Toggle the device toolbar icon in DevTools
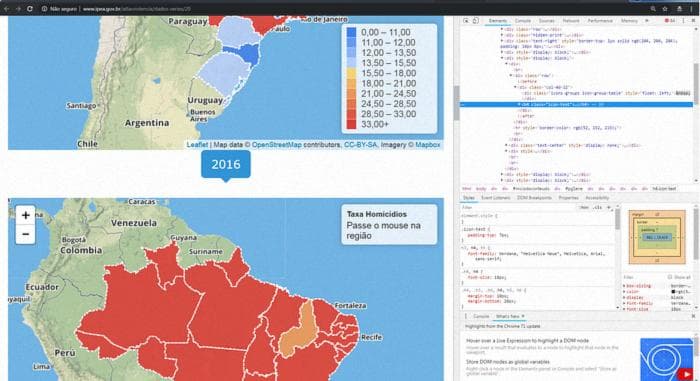Viewport: 700px width, 381px height. click(475, 21)
